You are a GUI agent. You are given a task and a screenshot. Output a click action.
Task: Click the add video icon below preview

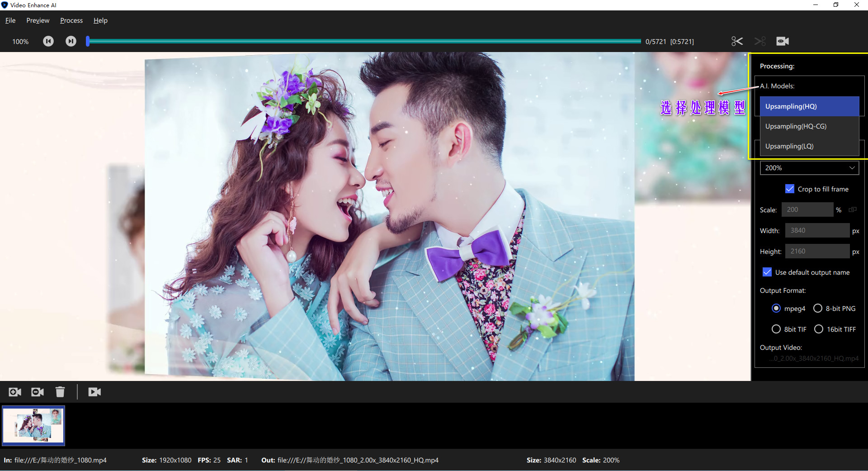[x=15, y=392]
